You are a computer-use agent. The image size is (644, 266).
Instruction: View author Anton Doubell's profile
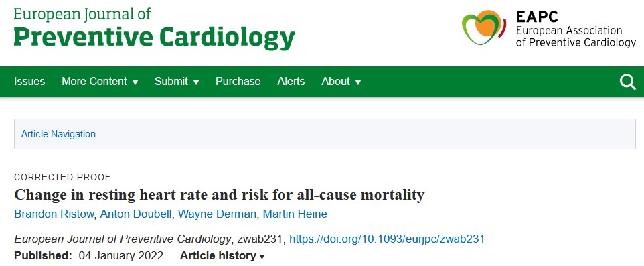click(136, 214)
